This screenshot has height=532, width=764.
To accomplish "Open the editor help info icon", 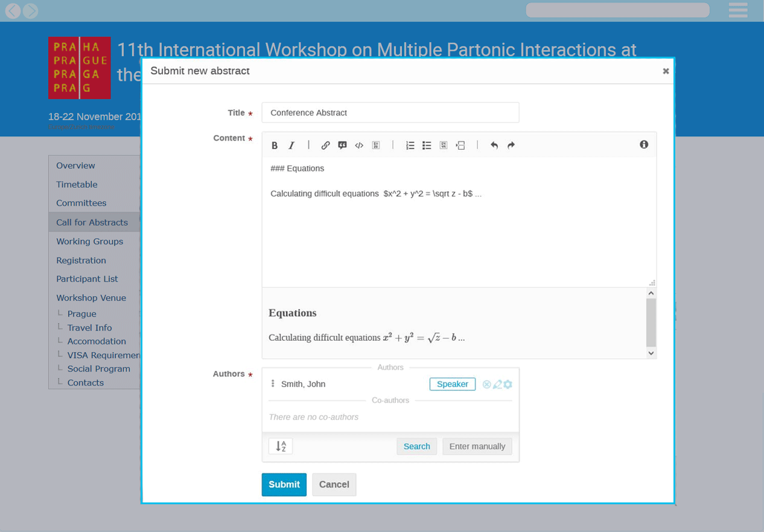I will pyautogui.click(x=644, y=145).
